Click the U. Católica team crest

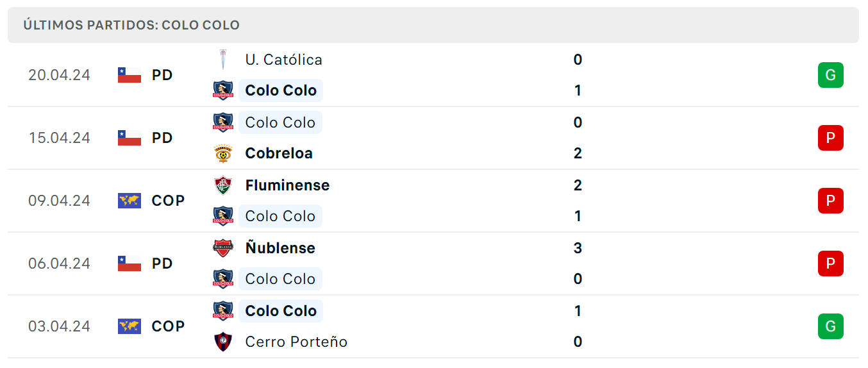(222, 60)
